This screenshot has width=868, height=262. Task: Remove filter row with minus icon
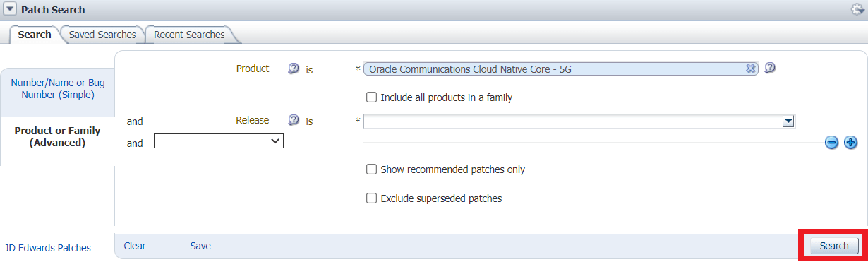click(832, 143)
